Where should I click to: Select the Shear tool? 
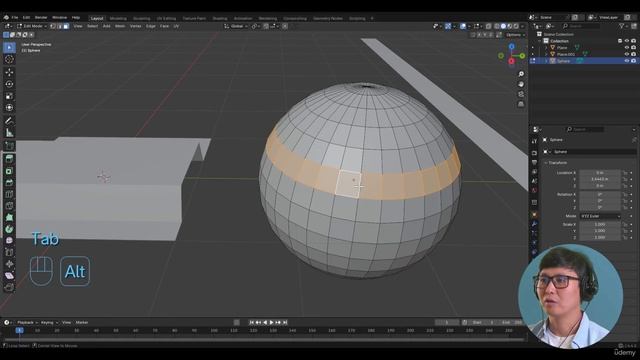click(x=9, y=276)
